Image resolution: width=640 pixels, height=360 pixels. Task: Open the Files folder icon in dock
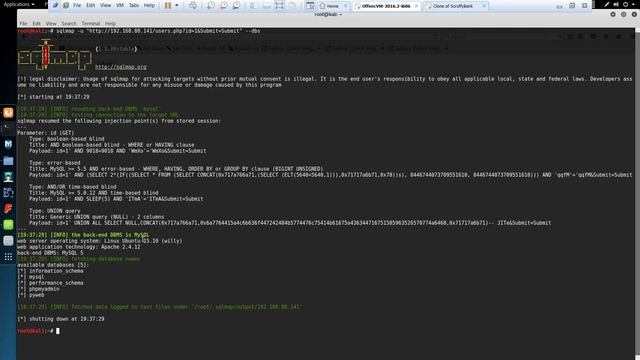8,161
